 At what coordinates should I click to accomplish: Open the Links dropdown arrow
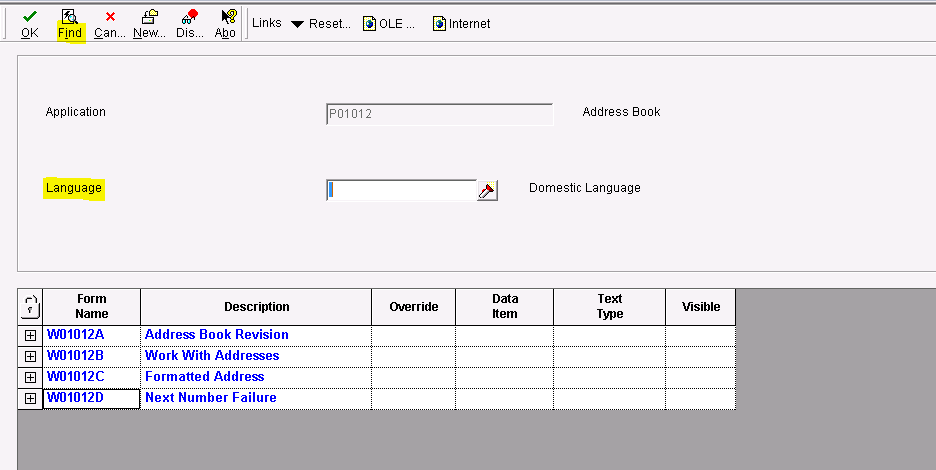tap(297, 23)
